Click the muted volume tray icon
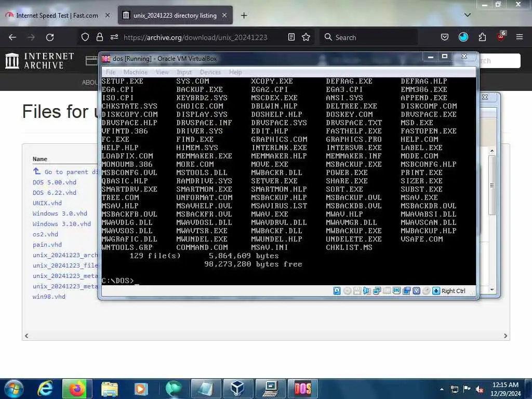The height and width of the screenshot is (399, 532). coord(480,389)
